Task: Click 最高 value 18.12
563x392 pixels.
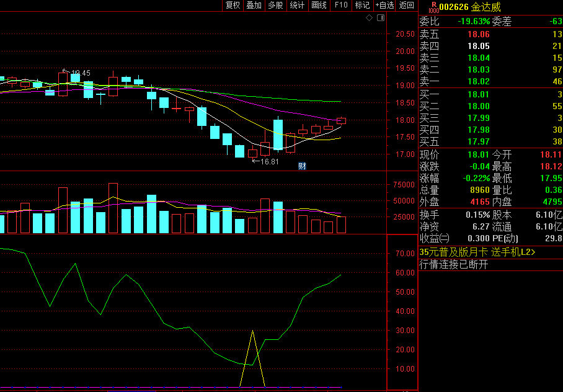Action: point(551,167)
